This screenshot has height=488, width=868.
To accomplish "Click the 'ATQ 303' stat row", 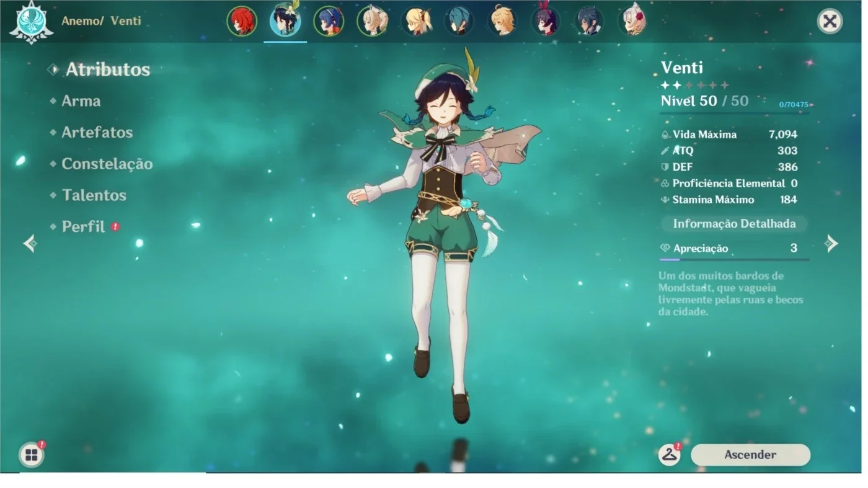I will click(x=729, y=151).
